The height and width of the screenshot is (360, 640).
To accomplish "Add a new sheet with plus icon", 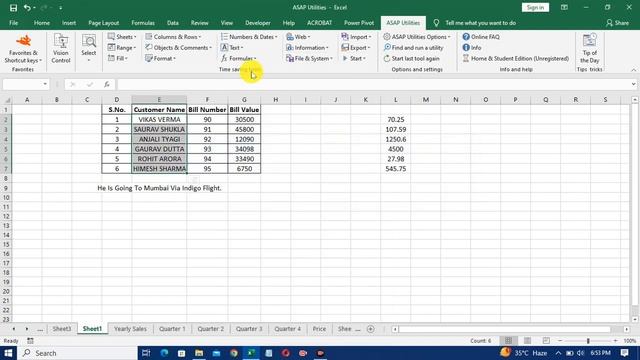I will [x=371, y=329].
